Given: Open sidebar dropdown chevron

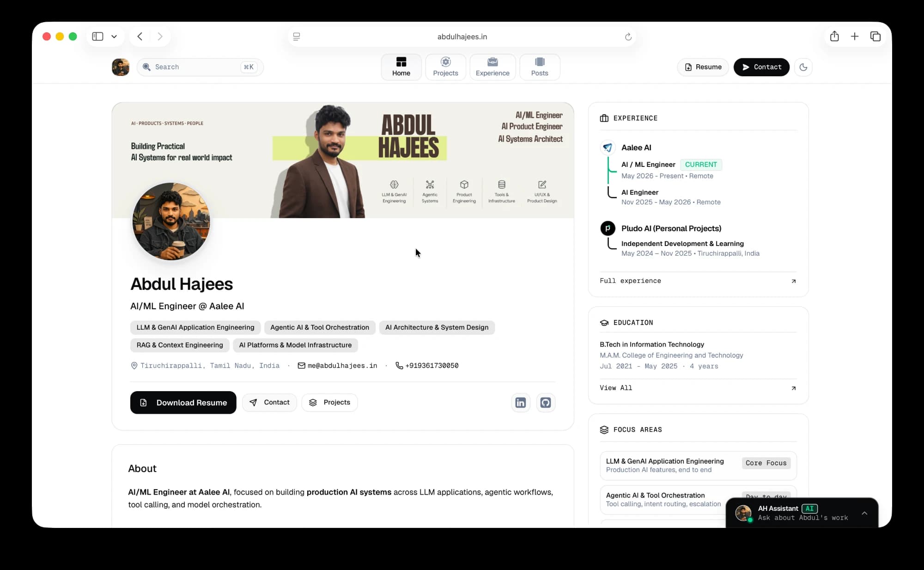Looking at the screenshot, I should point(114,37).
